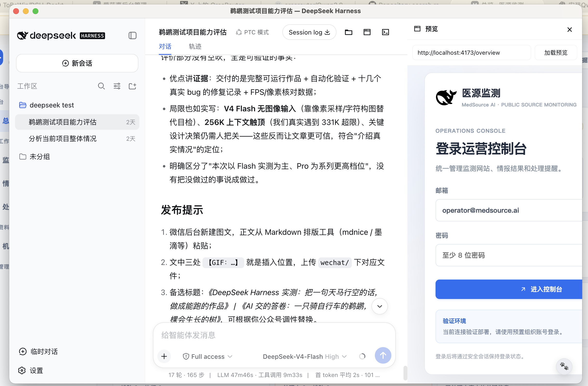588x386 pixels.
Task: Toggle the preview window icon in header
Action: (x=367, y=32)
